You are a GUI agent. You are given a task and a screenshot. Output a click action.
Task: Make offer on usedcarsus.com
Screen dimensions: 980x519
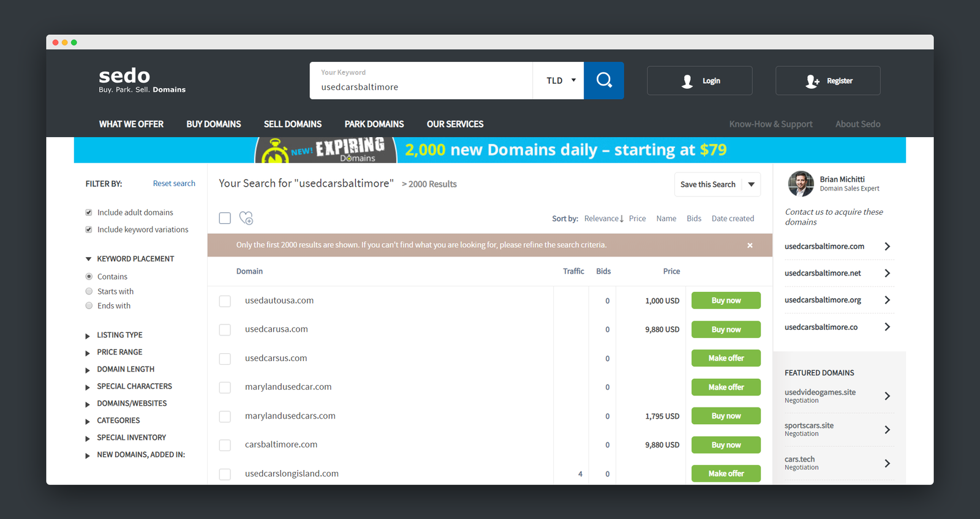click(726, 358)
